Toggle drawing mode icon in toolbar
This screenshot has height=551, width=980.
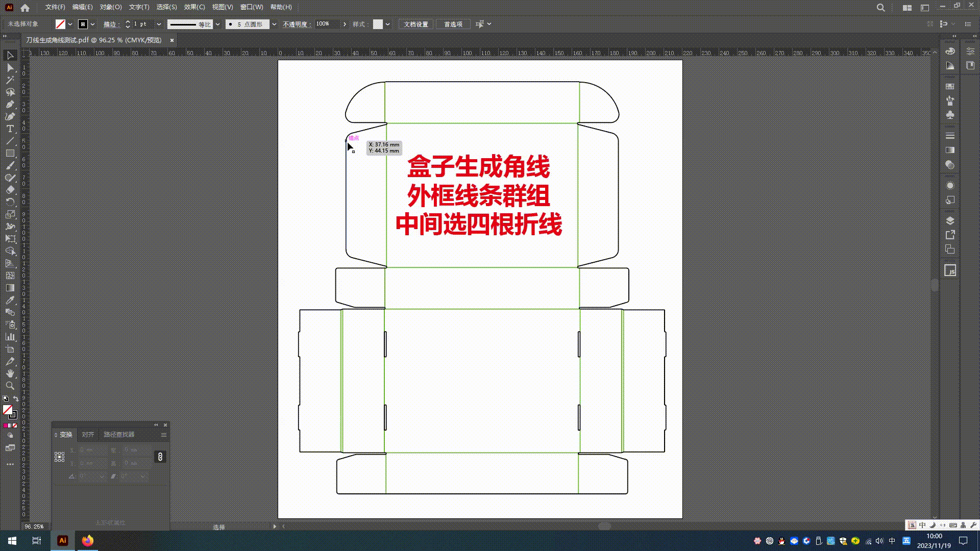coord(10,436)
